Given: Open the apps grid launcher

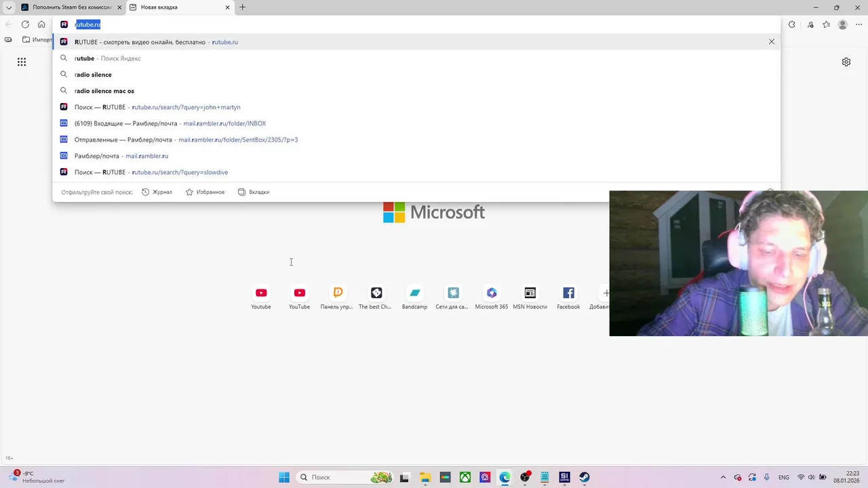Looking at the screenshot, I should (22, 62).
